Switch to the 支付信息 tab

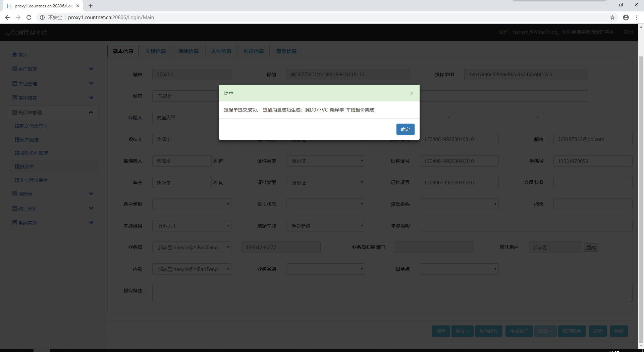coord(221,51)
